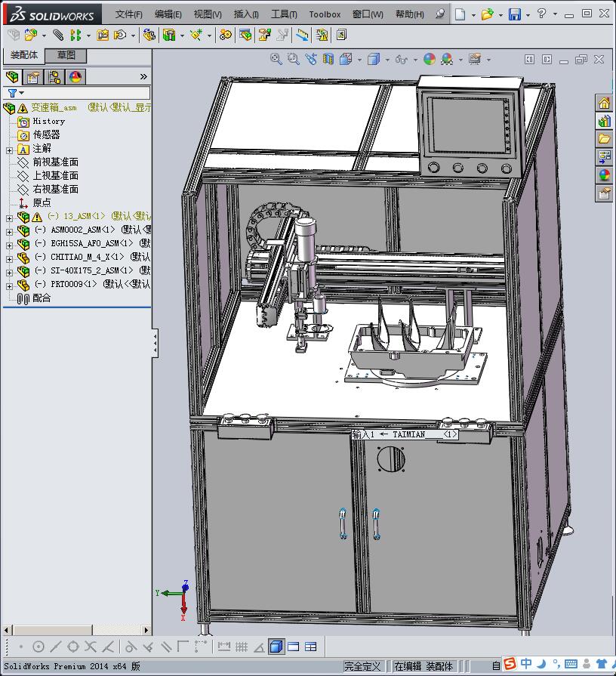Switch to the 草图 tab
616x676 pixels.
click(66, 55)
